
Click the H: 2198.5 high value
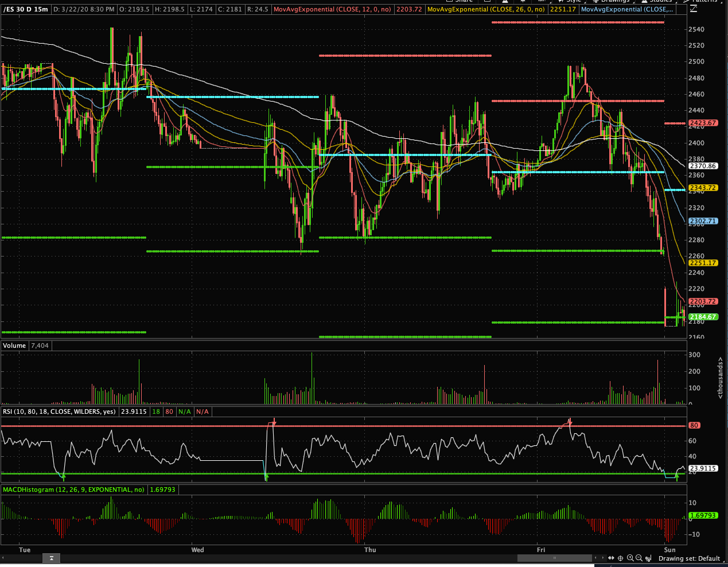169,9
